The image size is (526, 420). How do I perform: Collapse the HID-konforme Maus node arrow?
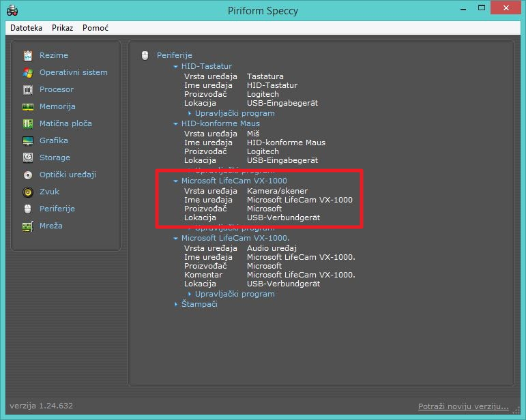(x=175, y=123)
